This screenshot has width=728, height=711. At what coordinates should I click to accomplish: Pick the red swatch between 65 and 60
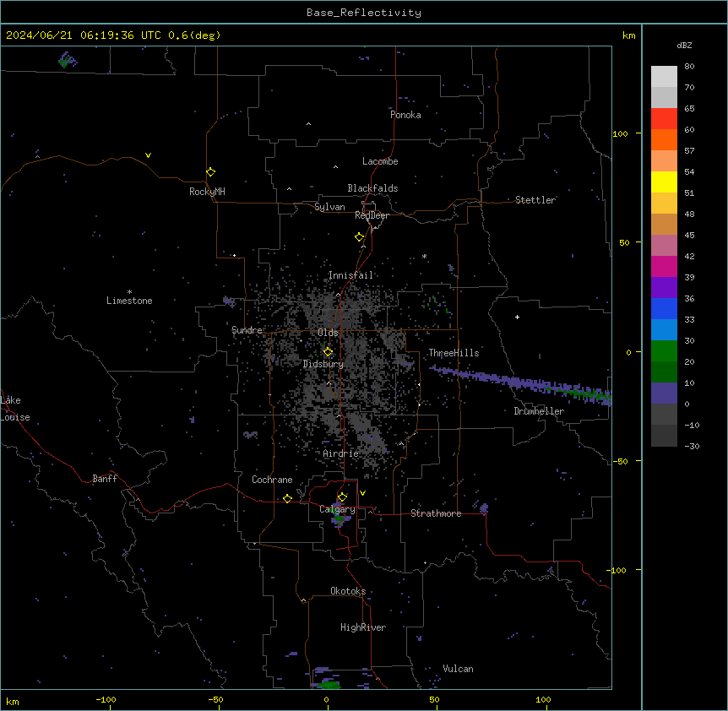coord(664,119)
